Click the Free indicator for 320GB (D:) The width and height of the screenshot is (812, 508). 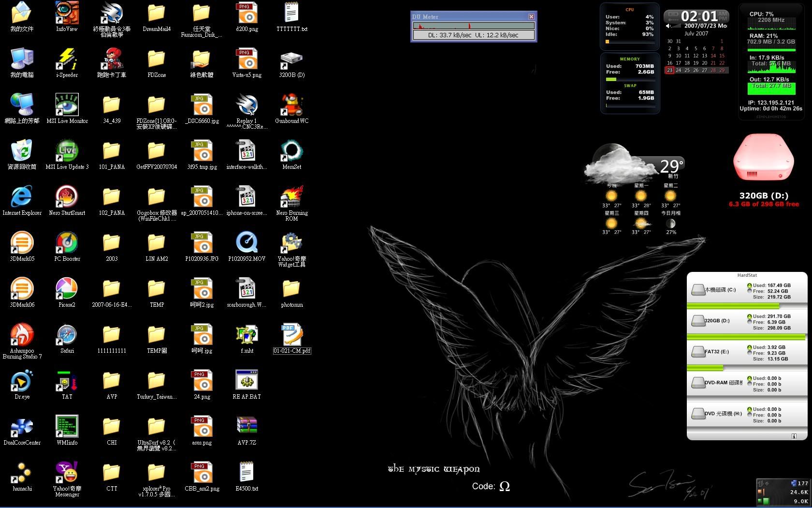[749, 322]
